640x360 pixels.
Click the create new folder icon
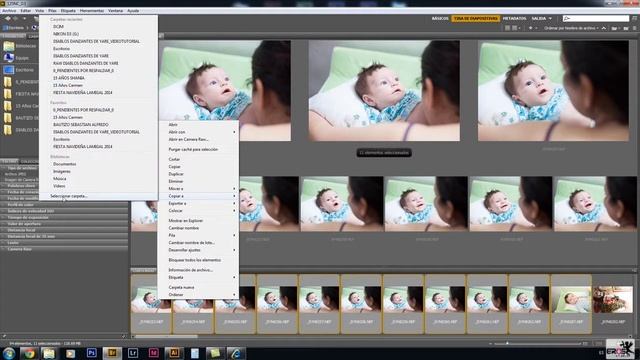tap(626, 28)
